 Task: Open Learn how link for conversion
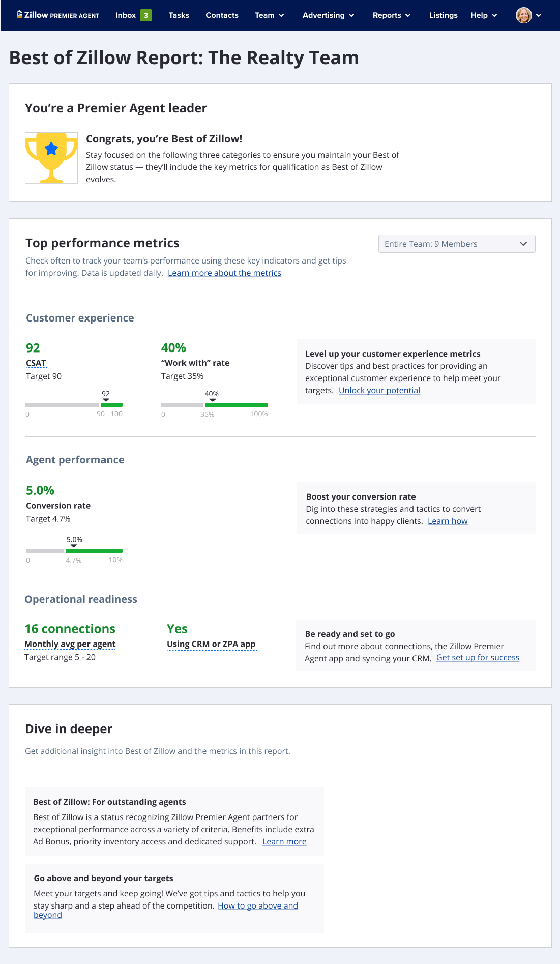pyautogui.click(x=448, y=521)
